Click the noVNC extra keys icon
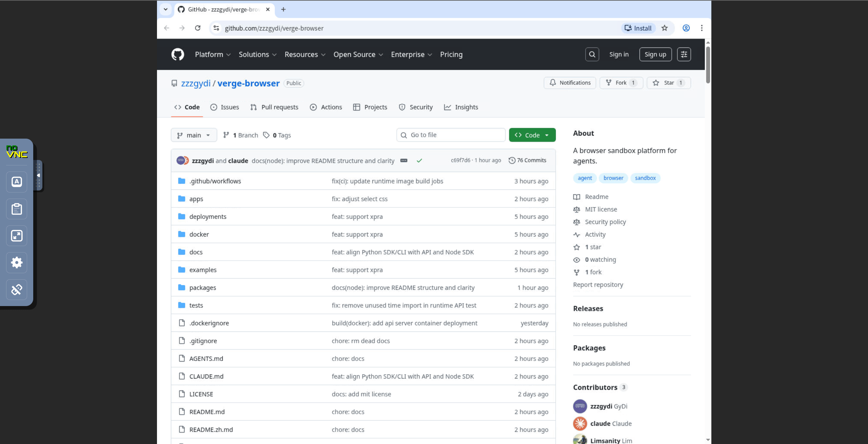Viewport: 868px width, 444px height. tap(17, 182)
